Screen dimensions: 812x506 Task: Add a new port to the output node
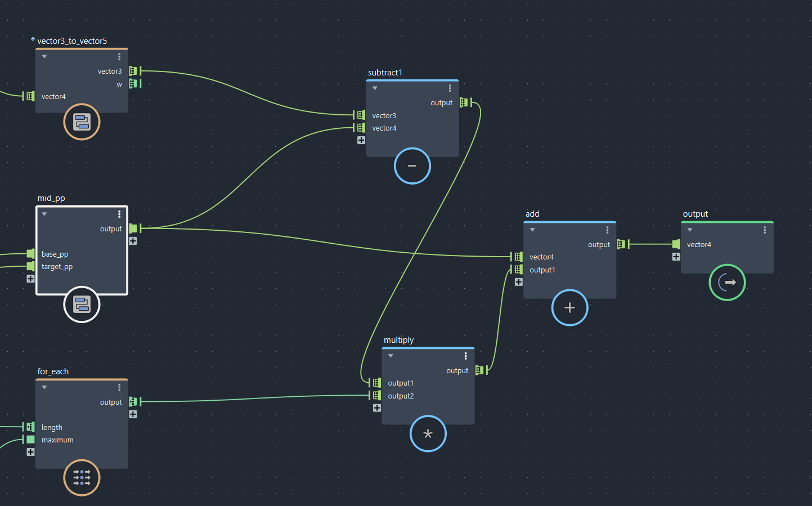(x=676, y=257)
